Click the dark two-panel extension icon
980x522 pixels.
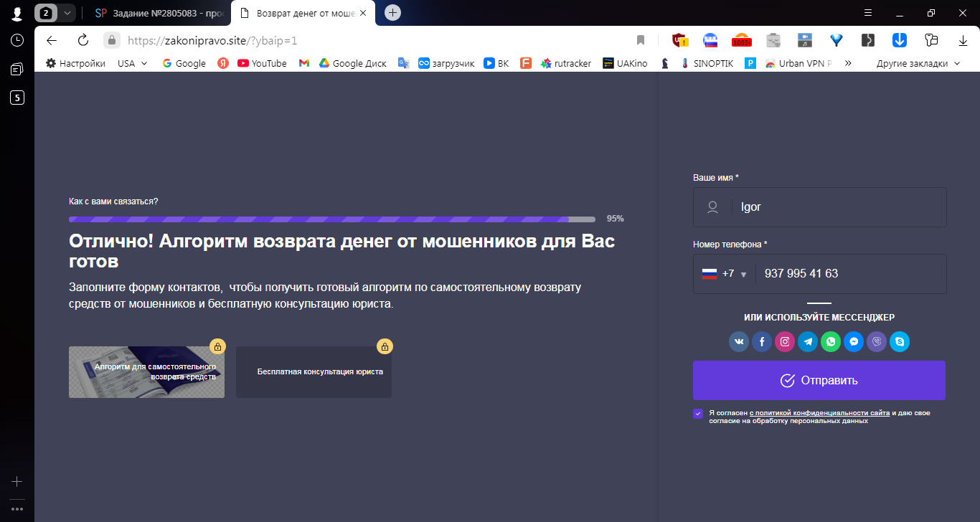pos(868,40)
